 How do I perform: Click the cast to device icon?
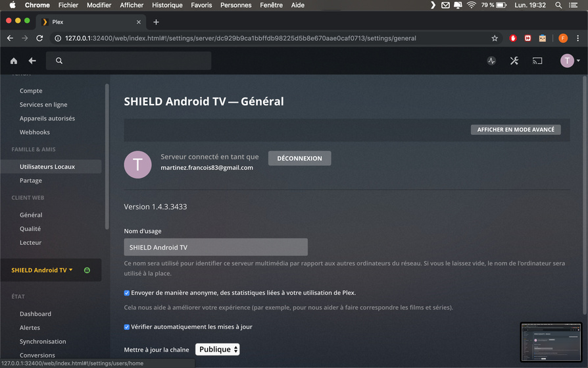pyautogui.click(x=537, y=61)
